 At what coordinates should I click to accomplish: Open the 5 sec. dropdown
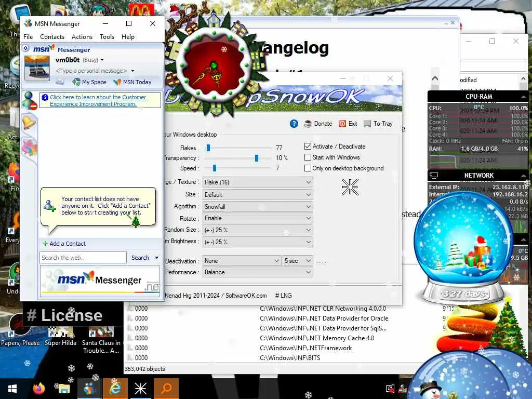click(x=298, y=261)
